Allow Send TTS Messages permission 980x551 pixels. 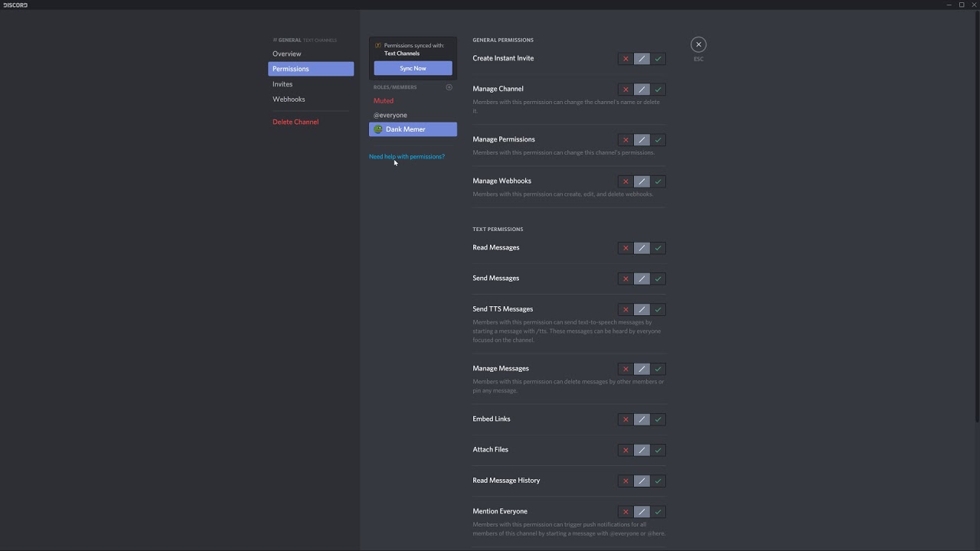point(658,309)
